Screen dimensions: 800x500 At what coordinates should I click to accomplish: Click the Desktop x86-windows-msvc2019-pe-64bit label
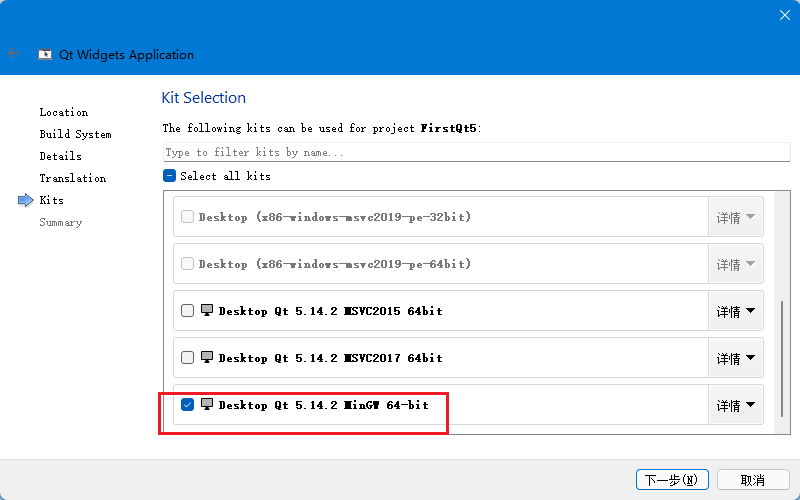pyautogui.click(x=335, y=264)
